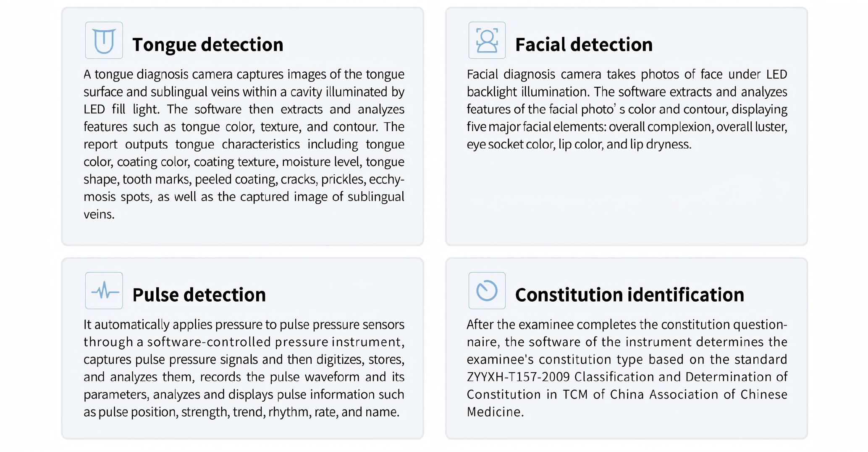The image size is (868, 452).
Task: Click the constitution questionnaire description paragraph
Action: [x=627, y=368]
